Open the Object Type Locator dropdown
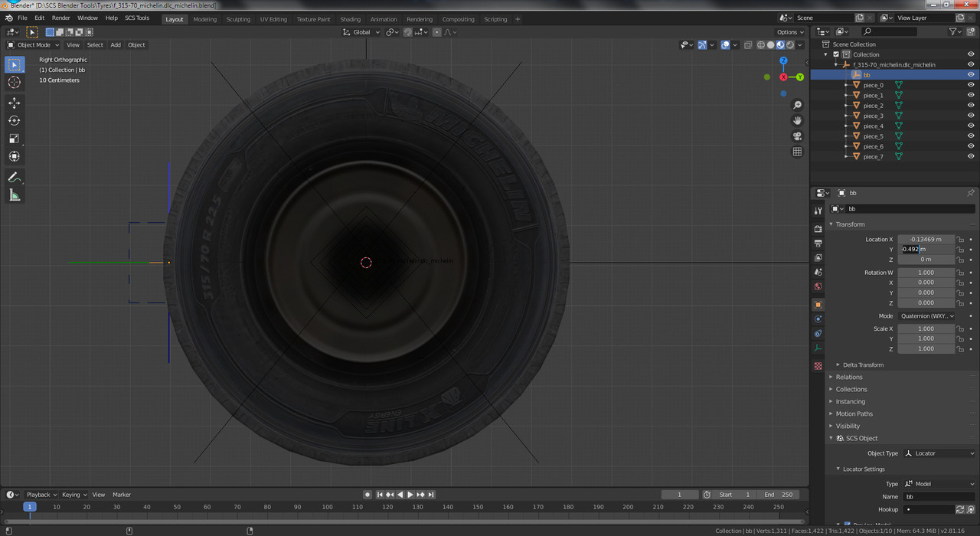 click(939, 453)
